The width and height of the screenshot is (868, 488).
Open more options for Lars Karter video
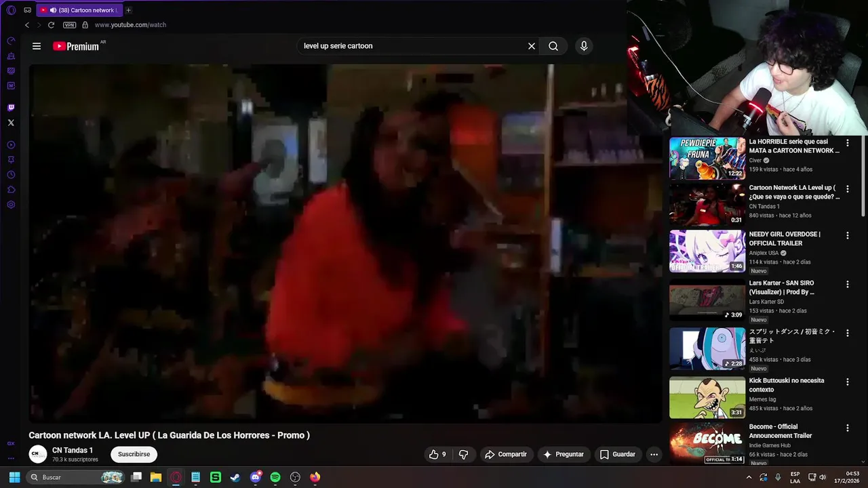847,284
